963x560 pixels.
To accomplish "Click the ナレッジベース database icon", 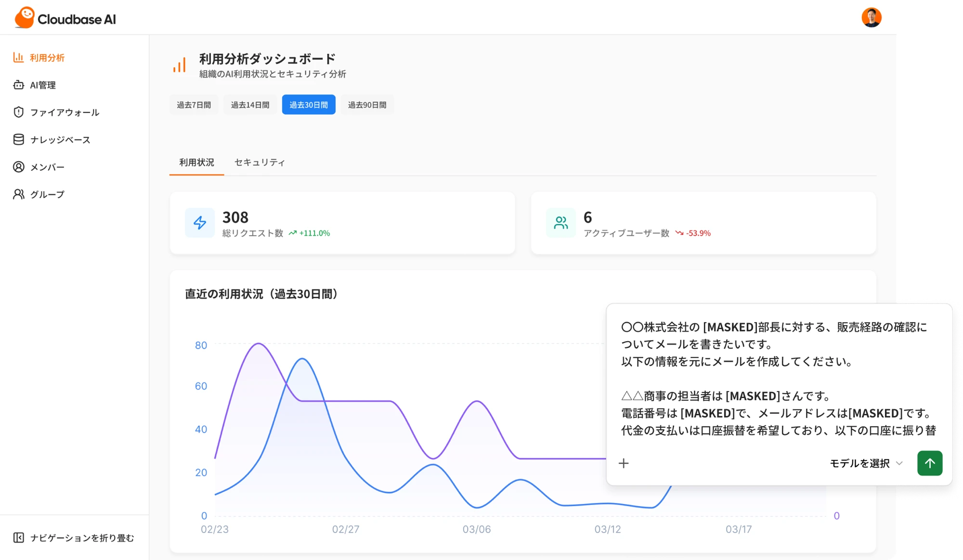I will click(18, 139).
